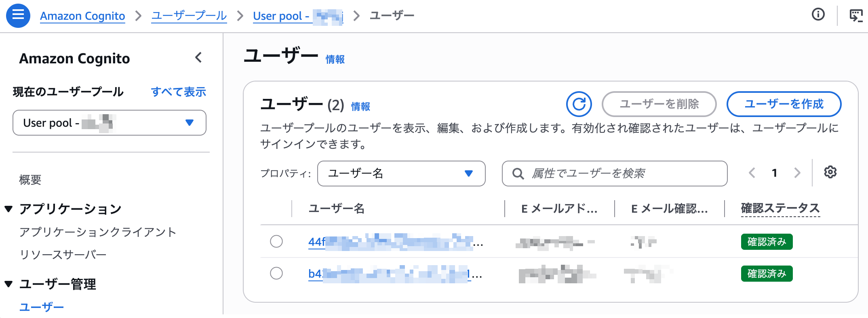Click 確認ステータス column header
The image size is (868, 318).
(x=780, y=208)
